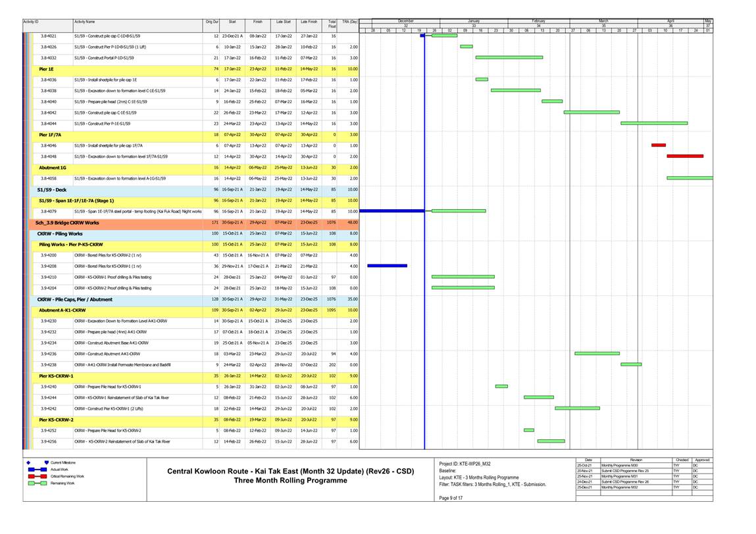This screenshot has height=534, width=756.
Task: Sort by the Late Finish column header
Action: tap(309, 22)
